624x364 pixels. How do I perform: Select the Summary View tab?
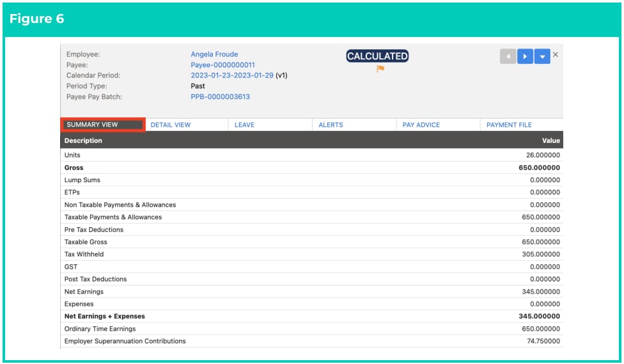point(103,125)
